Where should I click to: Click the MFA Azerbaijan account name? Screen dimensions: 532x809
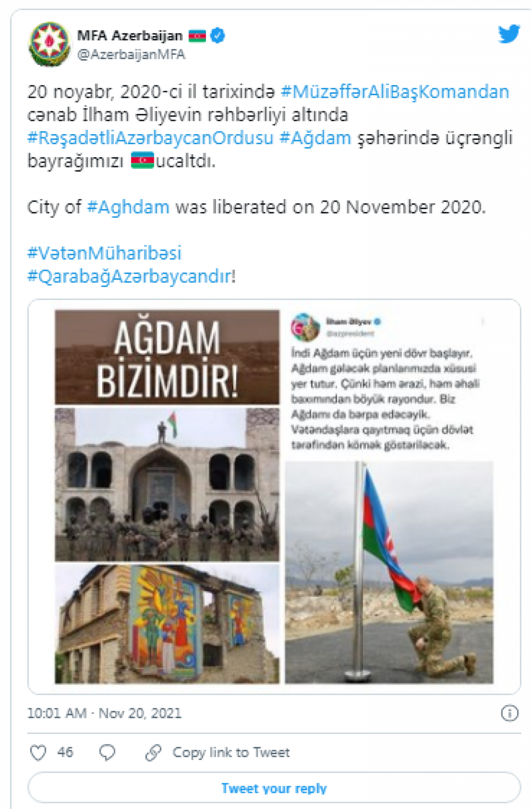[x=130, y=36]
